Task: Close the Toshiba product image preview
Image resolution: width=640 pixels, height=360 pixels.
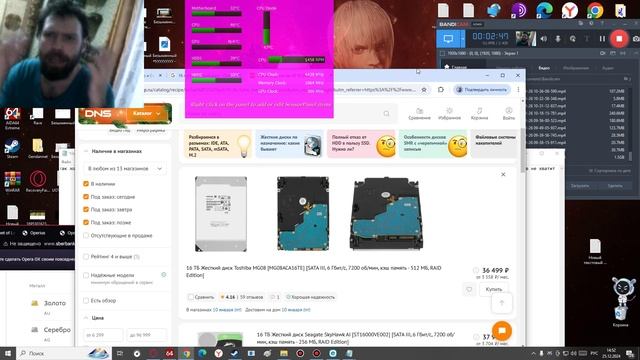Action: click(x=503, y=174)
